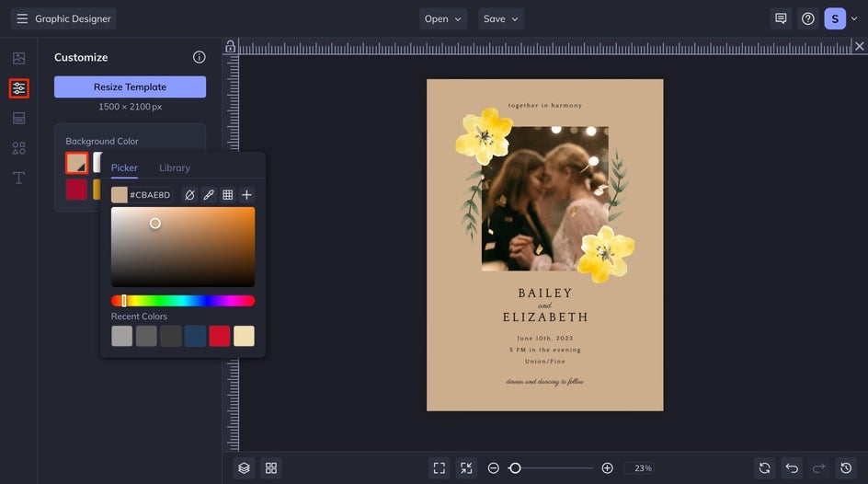Edit the #CBAE8D hex color field
The image size is (868, 484).
[x=150, y=195]
